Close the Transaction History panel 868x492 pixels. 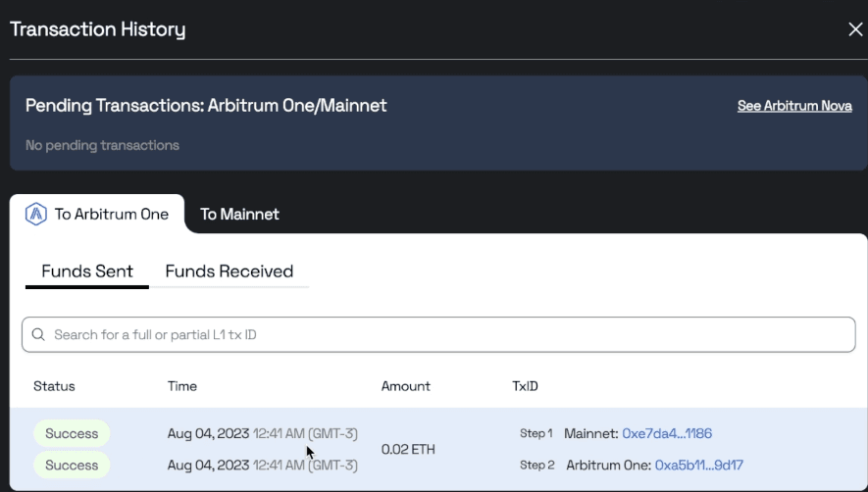point(855,29)
